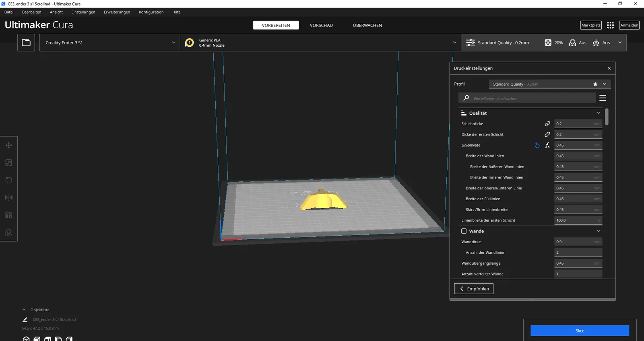Viewport: 644px width, 341px height.
Task: Open the Konfiguration menu
Action: point(151,12)
